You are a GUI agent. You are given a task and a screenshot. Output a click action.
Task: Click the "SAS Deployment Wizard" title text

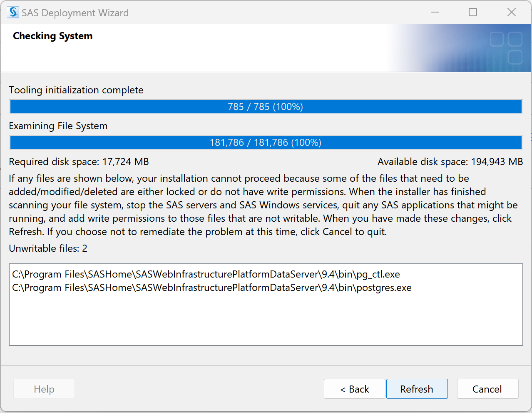coord(75,13)
